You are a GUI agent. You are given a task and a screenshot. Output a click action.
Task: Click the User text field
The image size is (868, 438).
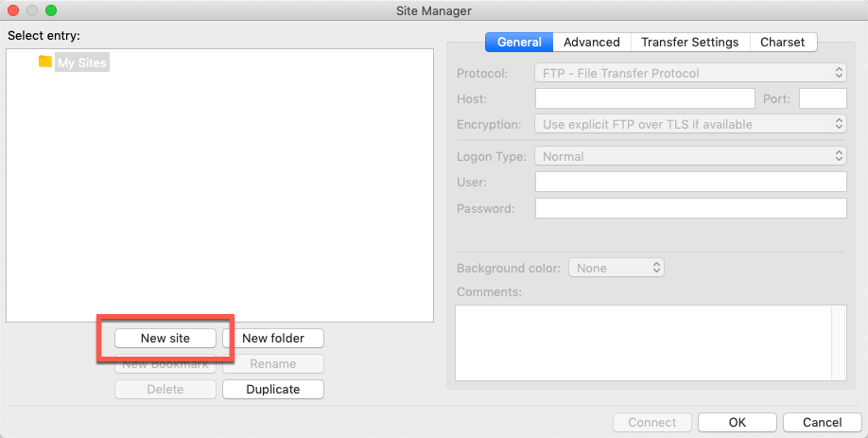[x=691, y=182]
